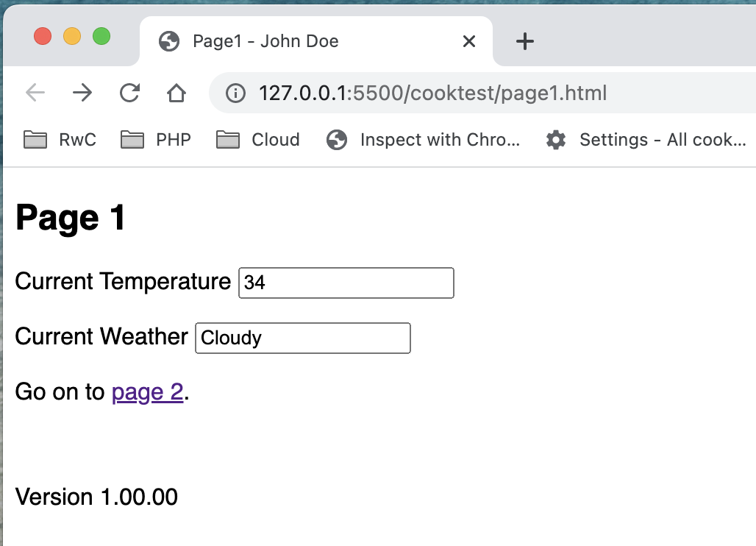This screenshot has width=756, height=546.
Task: Open a new tab with plus button
Action: (524, 42)
